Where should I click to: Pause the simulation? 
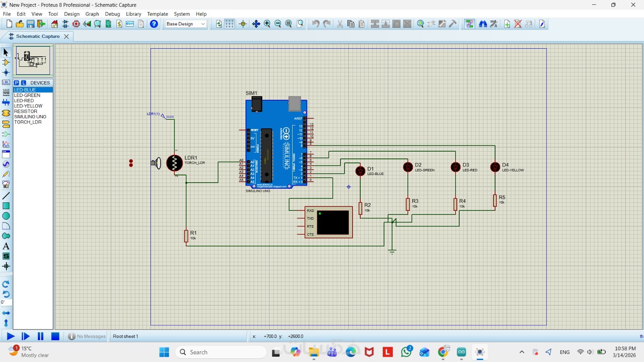(x=40, y=336)
